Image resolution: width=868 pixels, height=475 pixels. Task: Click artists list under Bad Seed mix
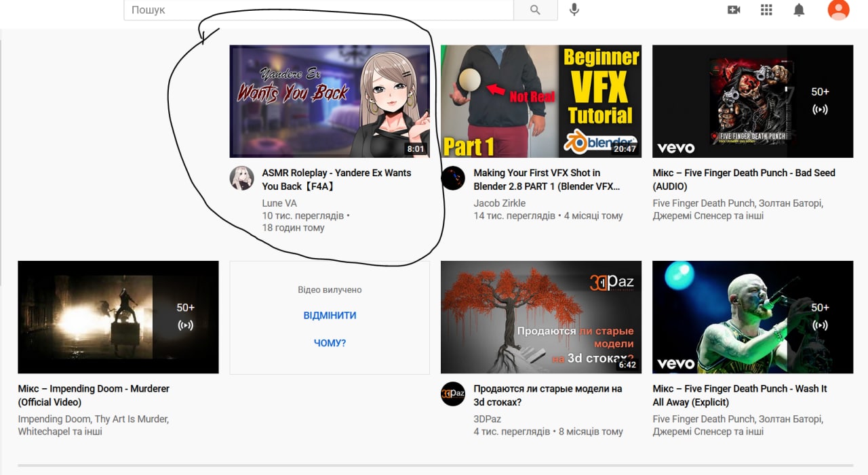[x=738, y=209]
